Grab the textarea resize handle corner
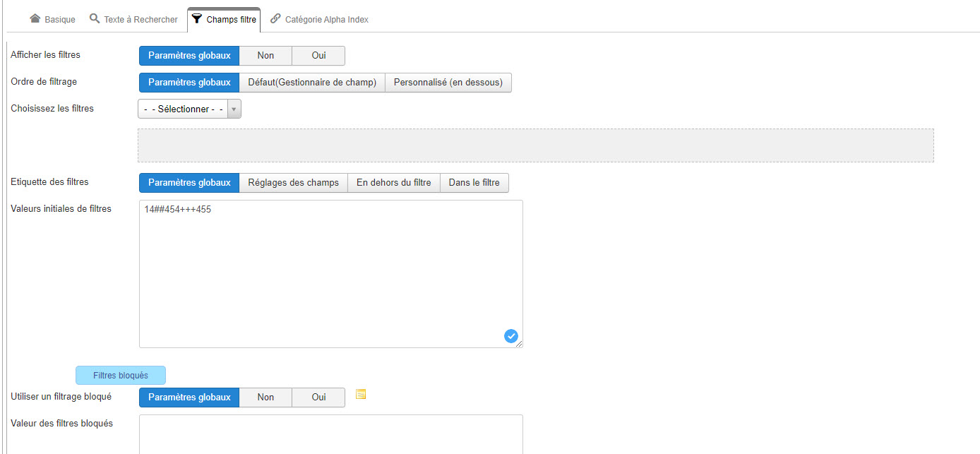Screen dimensions: 980x454 pos(519,344)
